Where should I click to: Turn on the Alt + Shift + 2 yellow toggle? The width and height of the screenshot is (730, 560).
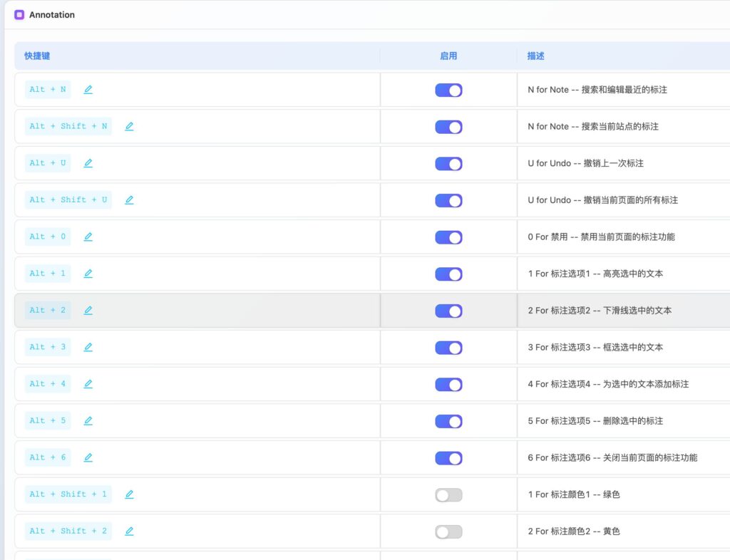tap(448, 532)
